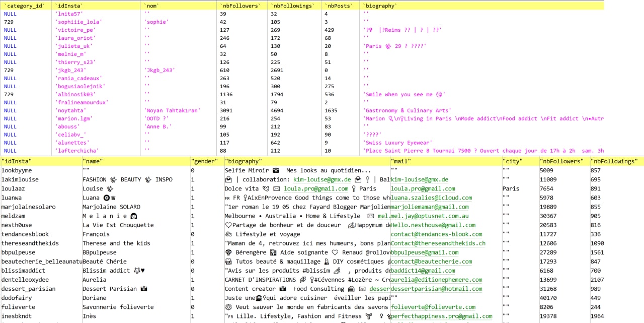Open the Contact@thereseandthekids.ch link
The height and width of the screenshot is (323, 644).
(x=438, y=243)
